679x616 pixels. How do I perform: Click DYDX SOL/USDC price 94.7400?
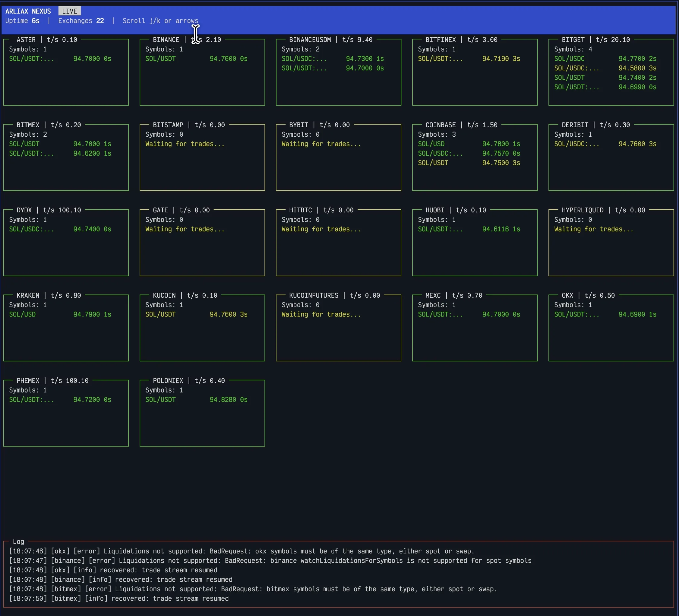[x=87, y=230]
